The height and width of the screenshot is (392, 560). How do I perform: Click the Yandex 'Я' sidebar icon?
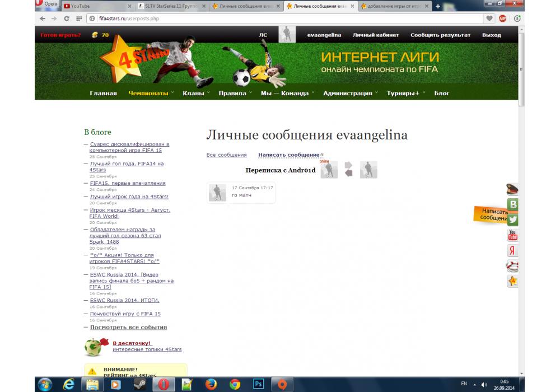(x=512, y=250)
